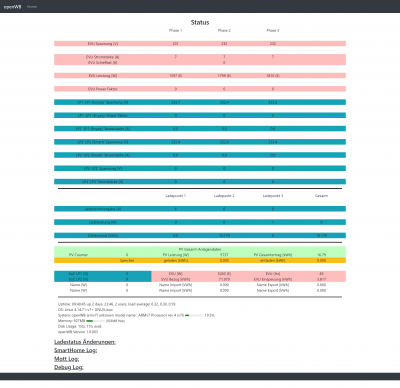Click the LP2 Spannung Phase 3 value

click(x=273, y=142)
